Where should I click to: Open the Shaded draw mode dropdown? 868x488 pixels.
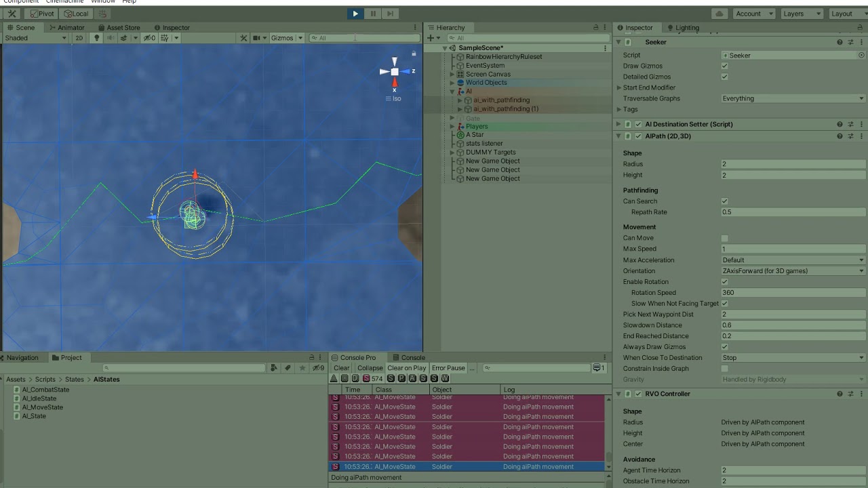pyautogui.click(x=35, y=38)
